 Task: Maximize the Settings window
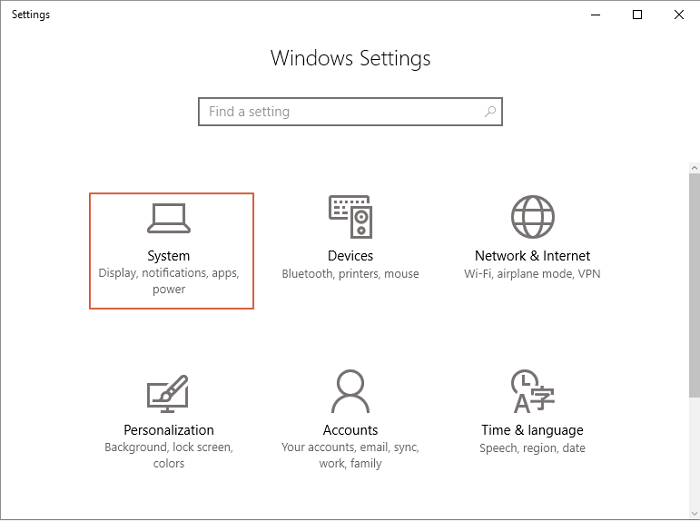pyautogui.click(x=638, y=15)
